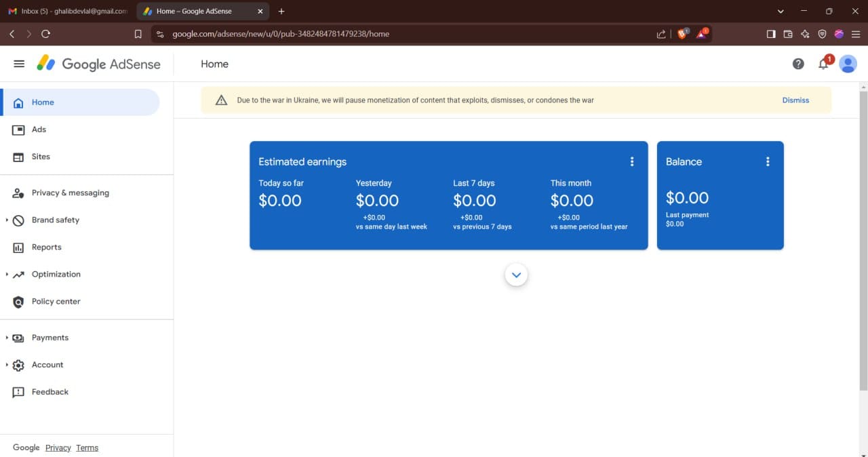Close the Home – Google AdSense tab

point(260,11)
